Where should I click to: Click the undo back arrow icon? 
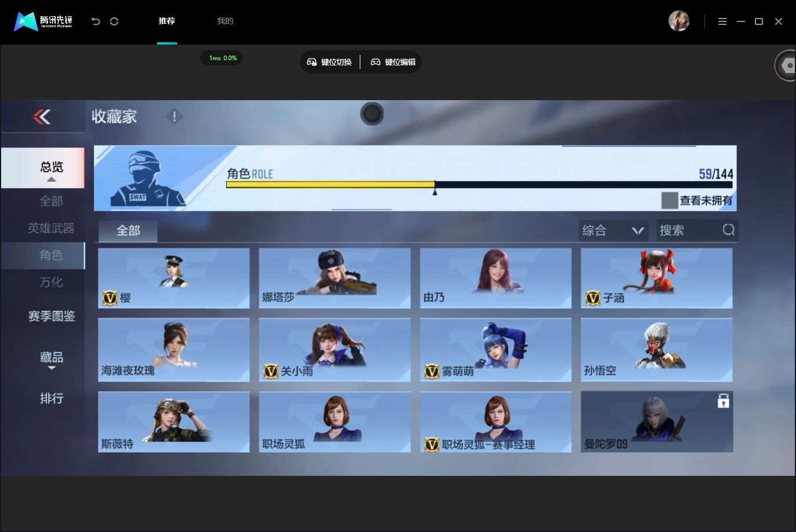coord(96,21)
